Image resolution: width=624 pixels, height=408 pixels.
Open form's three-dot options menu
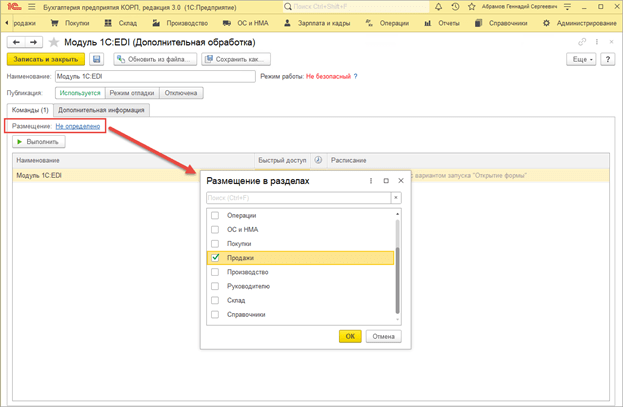tap(597, 42)
